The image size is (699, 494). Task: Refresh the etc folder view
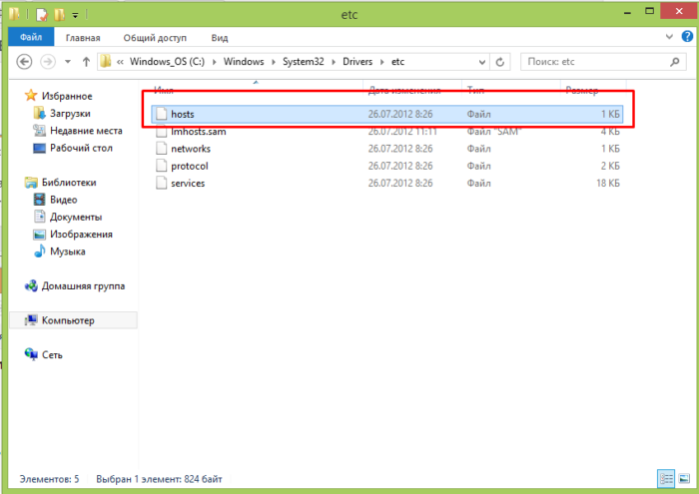point(500,62)
